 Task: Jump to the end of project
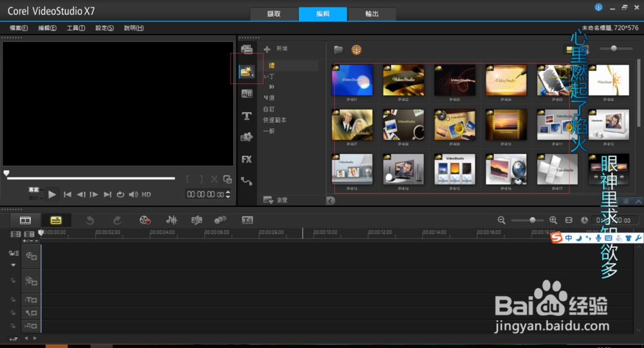click(108, 195)
